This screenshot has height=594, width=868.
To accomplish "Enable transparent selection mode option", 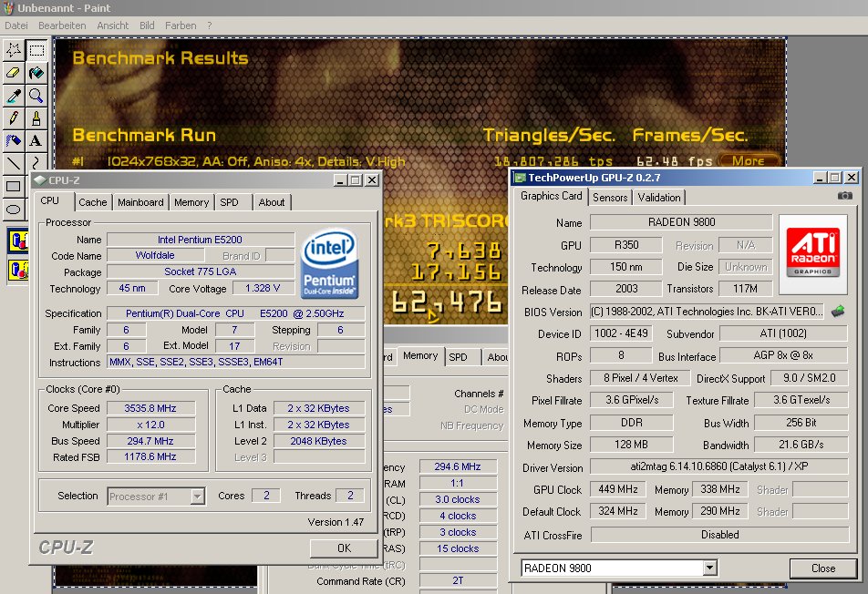I will (x=18, y=270).
